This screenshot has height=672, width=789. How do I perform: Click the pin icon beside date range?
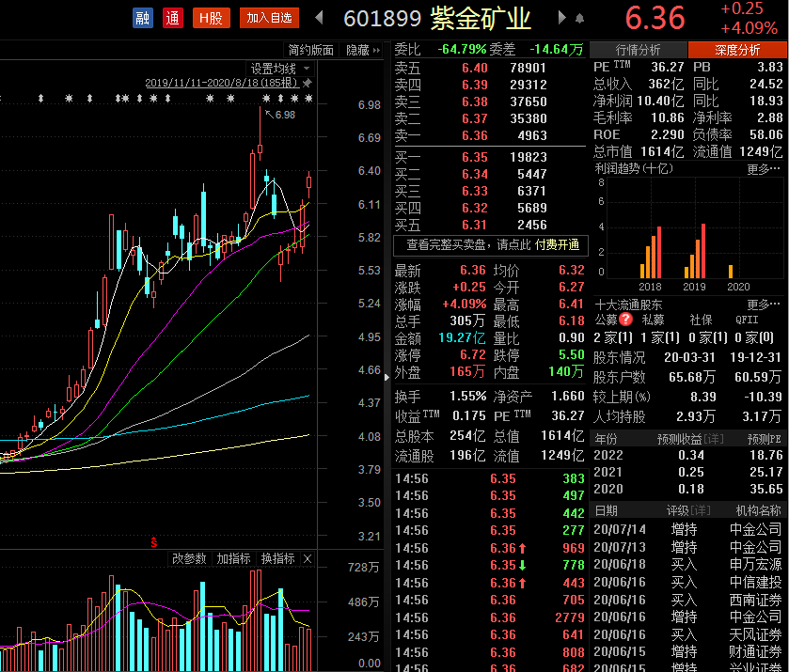pos(307,83)
